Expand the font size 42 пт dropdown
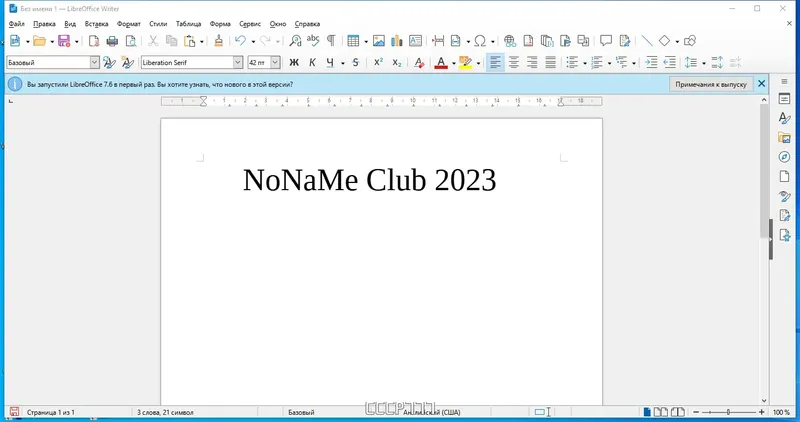The image size is (800, 422). (276, 63)
